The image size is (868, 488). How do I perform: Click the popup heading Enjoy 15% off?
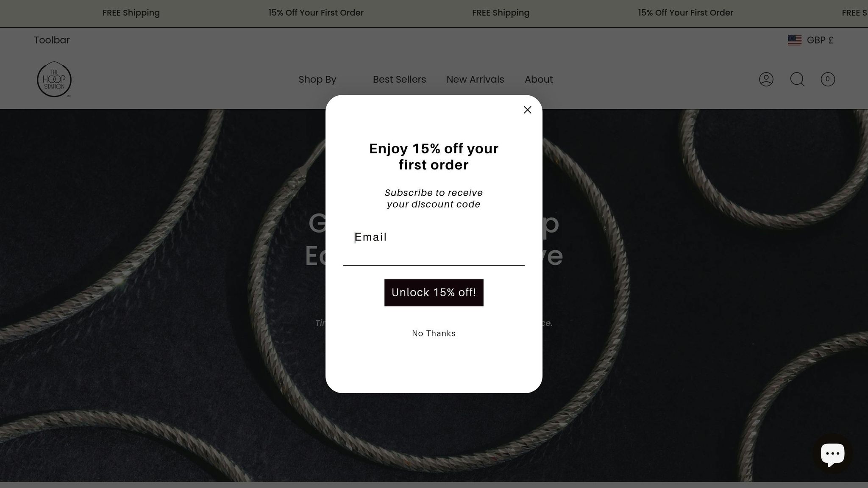(434, 156)
